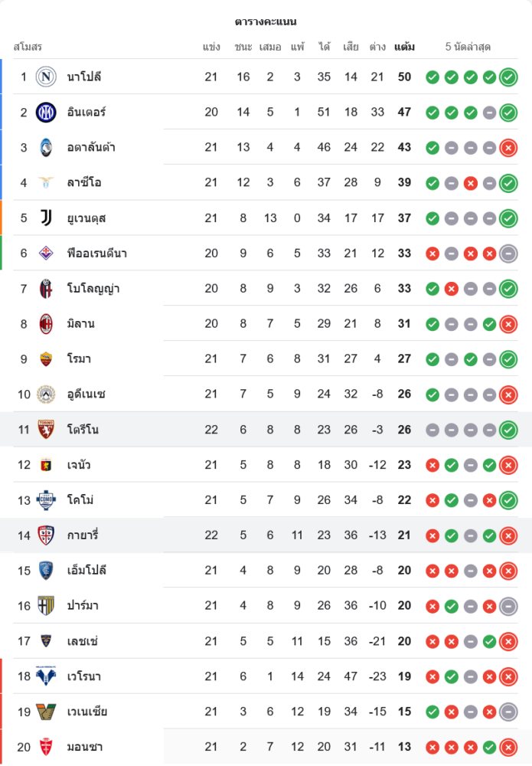
Task: Open the ลาซิโอ team link
Action: [84, 182]
